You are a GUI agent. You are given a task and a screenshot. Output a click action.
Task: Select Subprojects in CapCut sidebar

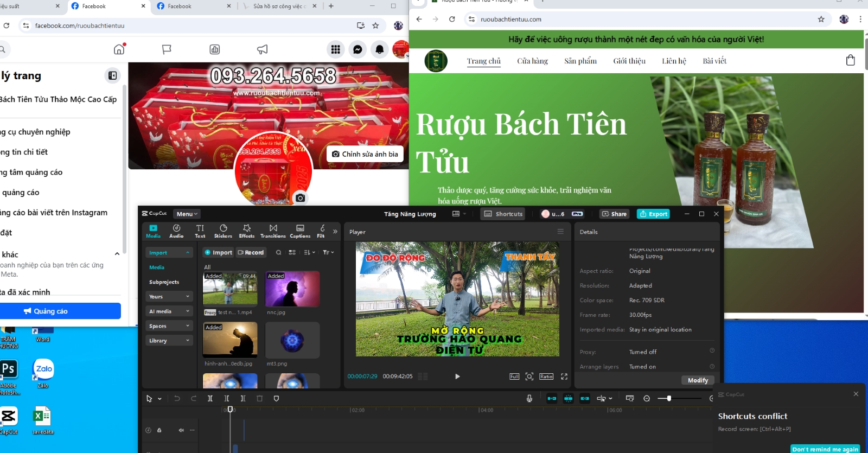pyautogui.click(x=164, y=282)
